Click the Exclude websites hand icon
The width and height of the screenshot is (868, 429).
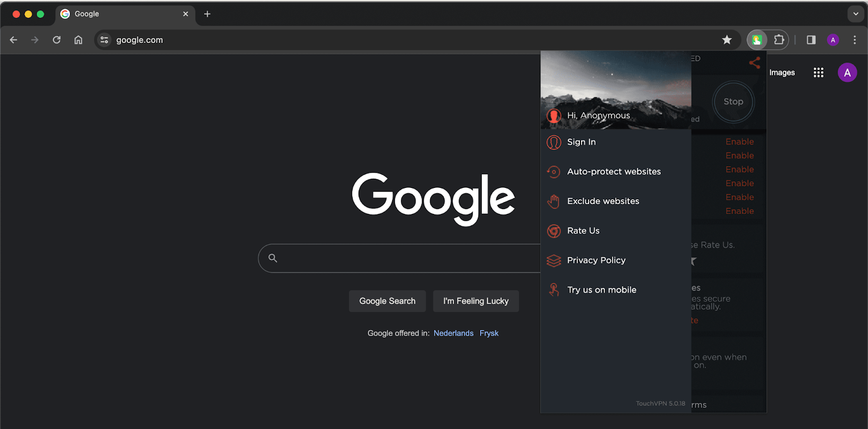click(x=554, y=201)
